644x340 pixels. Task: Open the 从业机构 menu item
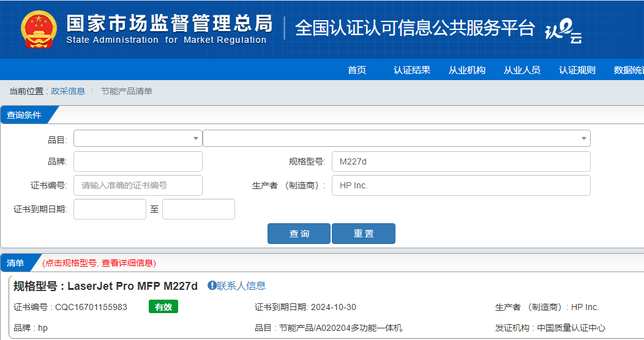point(467,70)
